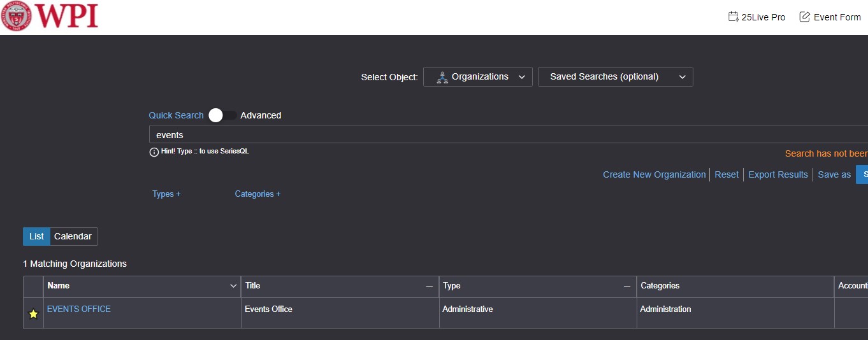Open the Saved Searches dropdown
Screen dimensions: 868x340
615,77
